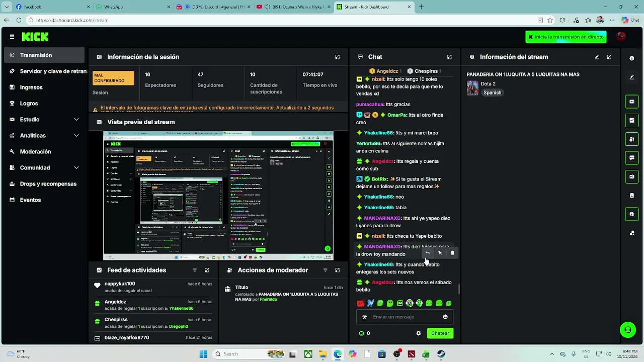Open Yhakeline66 link in activity feed

(181, 308)
